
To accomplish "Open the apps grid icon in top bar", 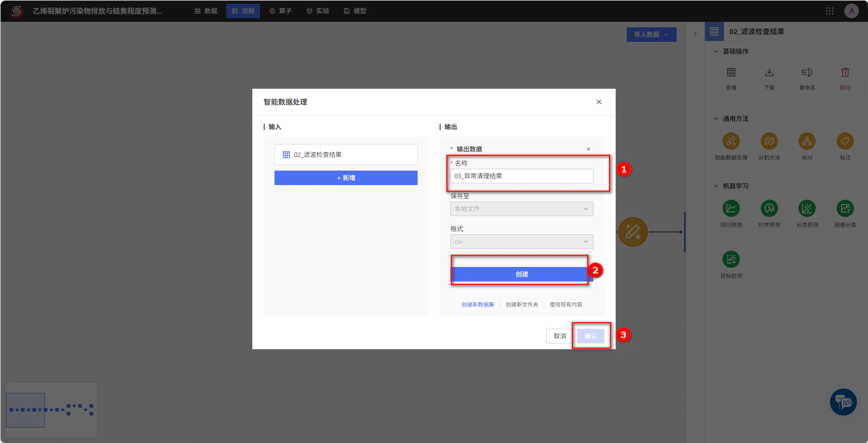I will (x=829, y=11).
